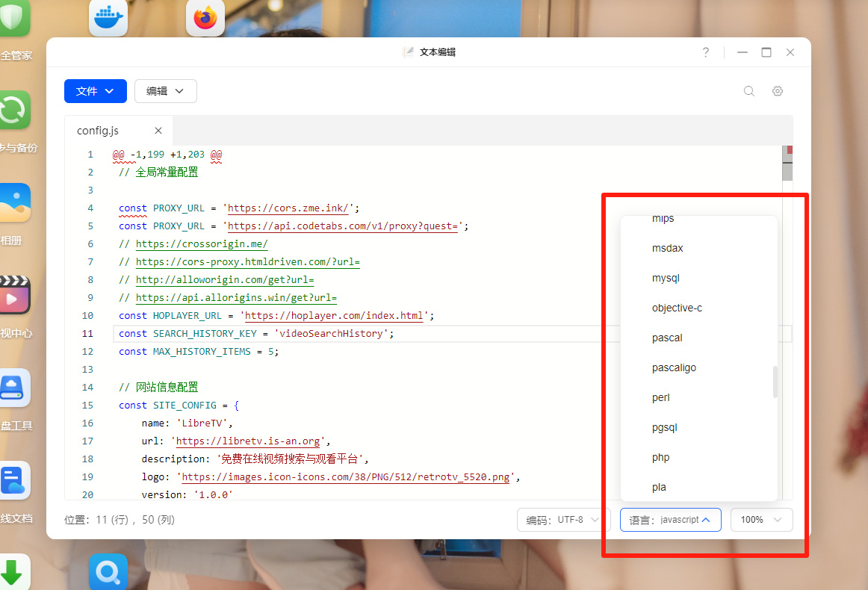Select pascal from language list
The width and height of the screenshot is (868, 590).
point(667,338)
